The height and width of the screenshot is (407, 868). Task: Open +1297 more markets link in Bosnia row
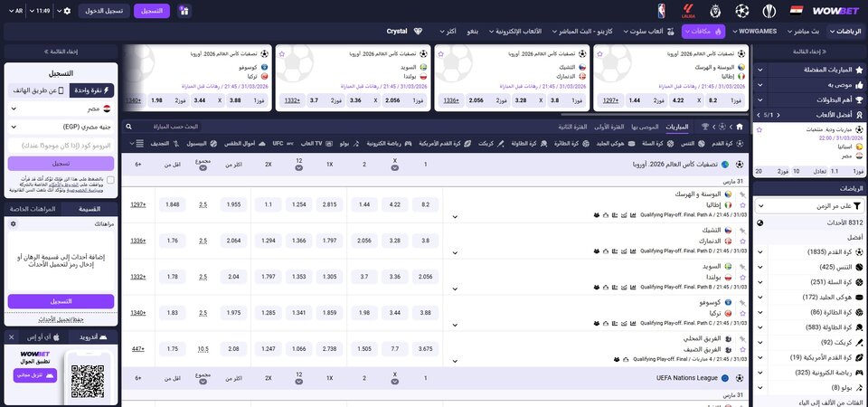138,205
